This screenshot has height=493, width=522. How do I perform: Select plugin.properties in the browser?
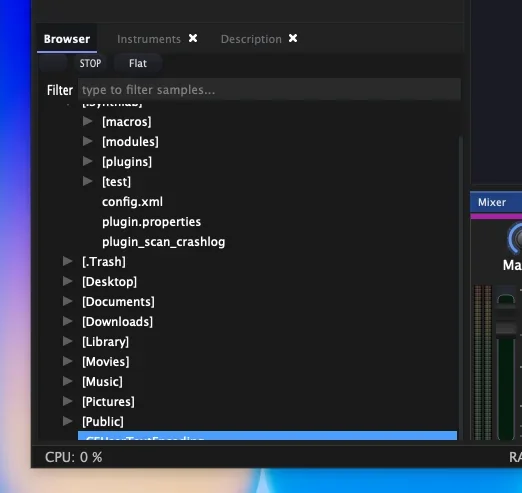(x=151, y=222)
